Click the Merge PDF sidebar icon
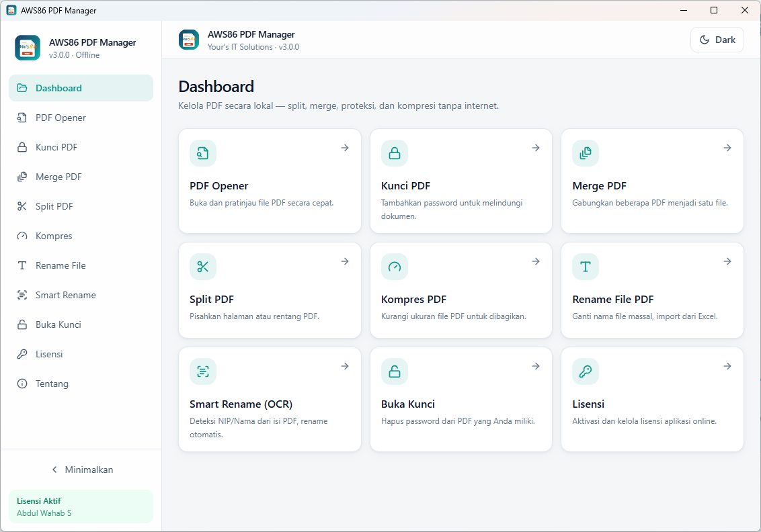Viewport: 761px width, 532px height. (22, 177)
